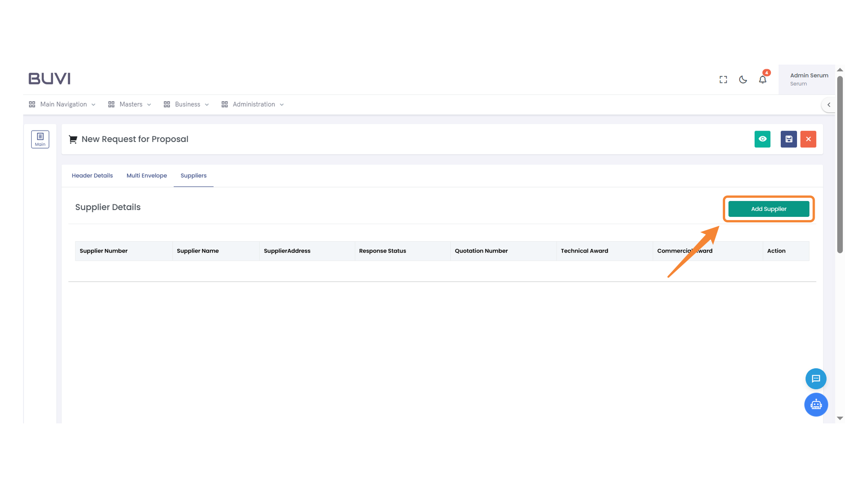868x488 pixels.
Task: Click the fullscreen expand icon
Action: tap(723, 80)
